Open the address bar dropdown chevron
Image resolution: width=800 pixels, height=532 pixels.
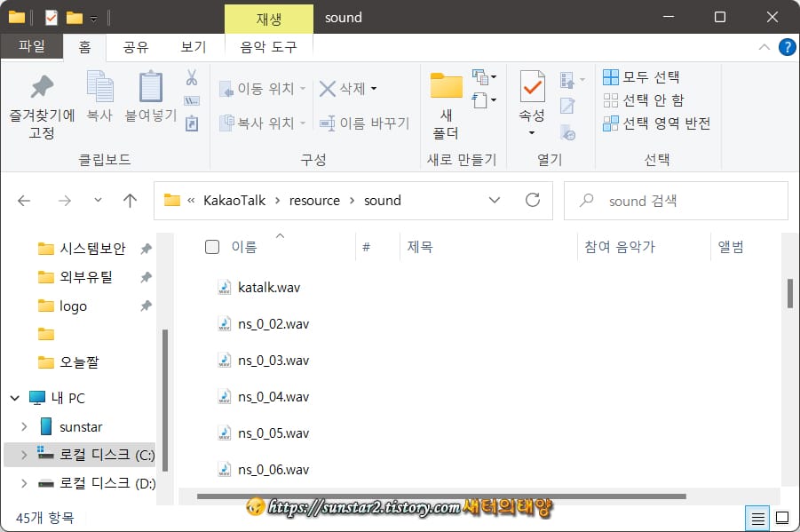point(495,201)
